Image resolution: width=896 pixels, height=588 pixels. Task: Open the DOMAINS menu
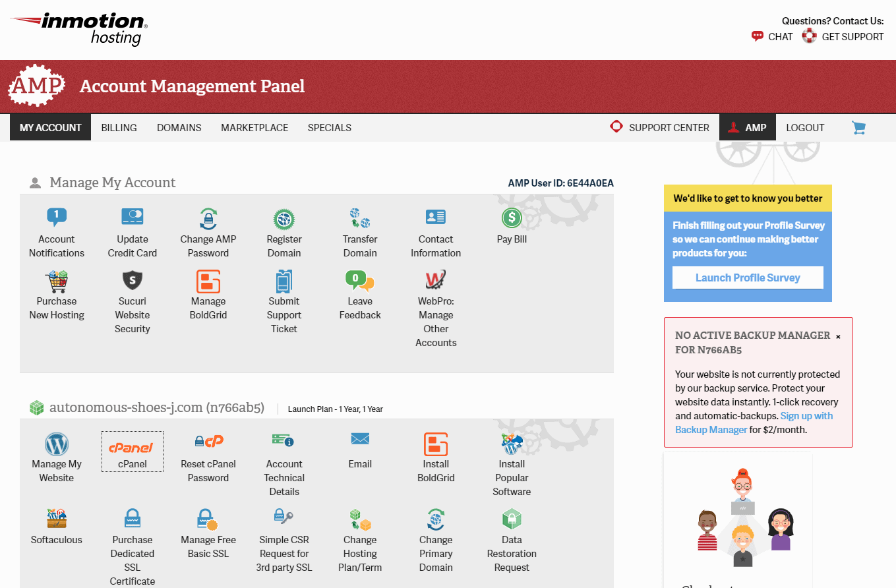tap(179, 127)
